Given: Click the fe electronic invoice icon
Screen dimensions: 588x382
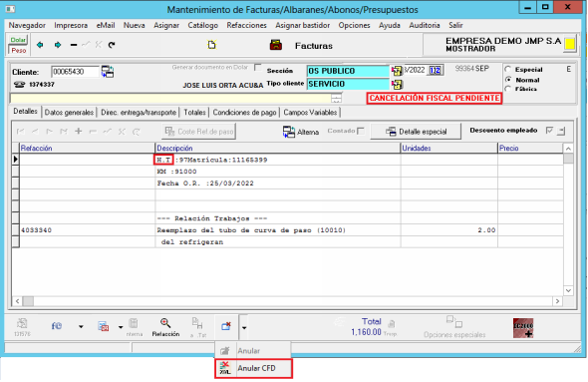Looking at the screenshot, I should click(57, 326).
